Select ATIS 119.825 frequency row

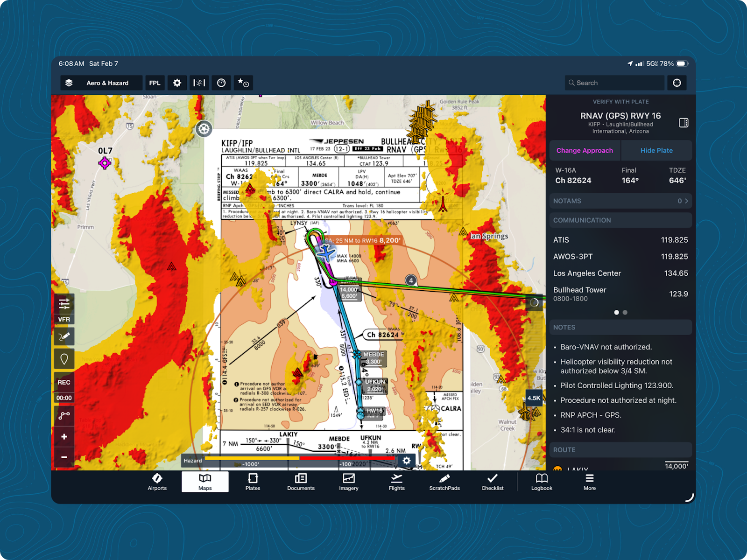(x=621, y=240)
